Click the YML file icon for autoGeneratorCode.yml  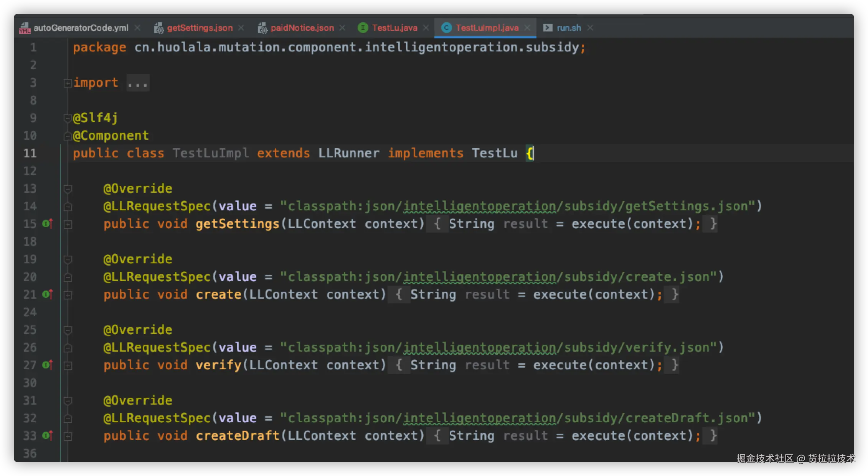[25, 28]
